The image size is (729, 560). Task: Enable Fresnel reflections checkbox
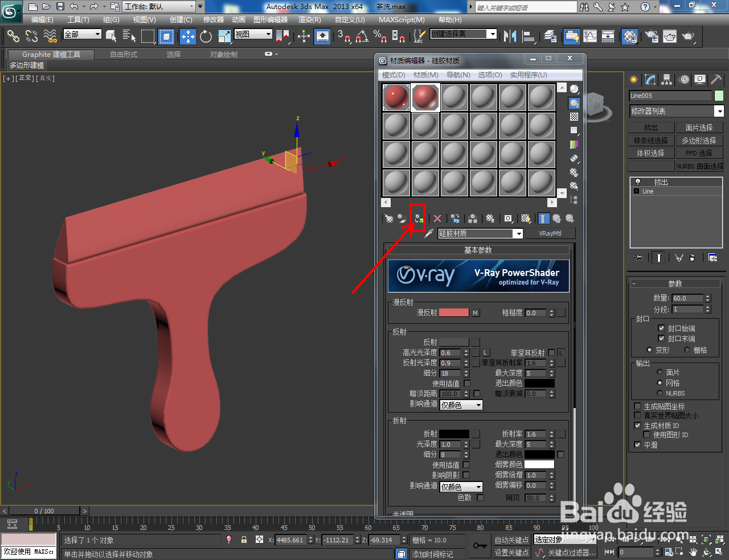click(x=551, y=353)
